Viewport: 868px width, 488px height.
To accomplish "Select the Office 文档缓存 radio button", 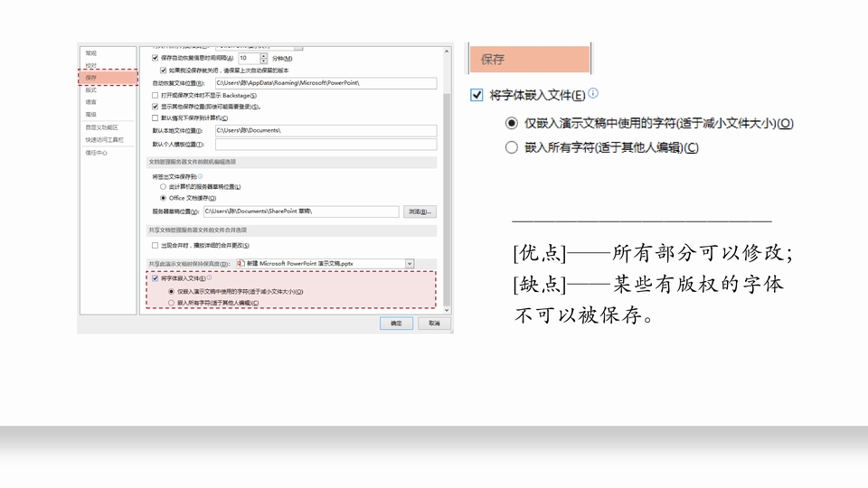I will click(164, 197).
